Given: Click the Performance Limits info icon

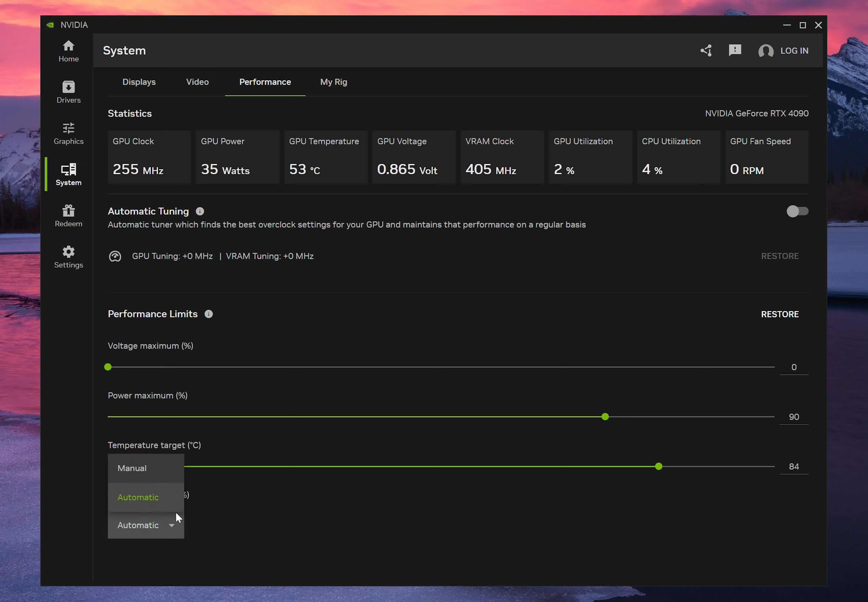Looking at the screenshot, I should coord(208,314).
